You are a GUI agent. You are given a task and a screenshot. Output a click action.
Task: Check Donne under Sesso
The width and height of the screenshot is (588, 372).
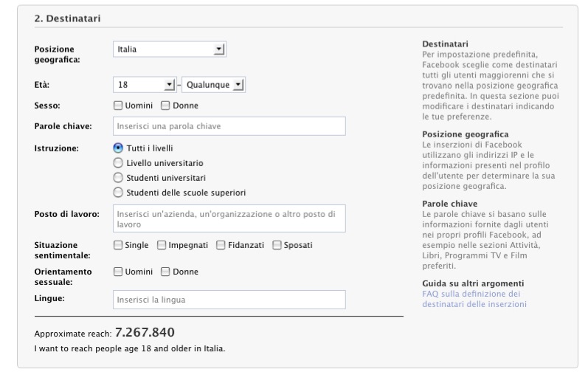click(165, 106)
